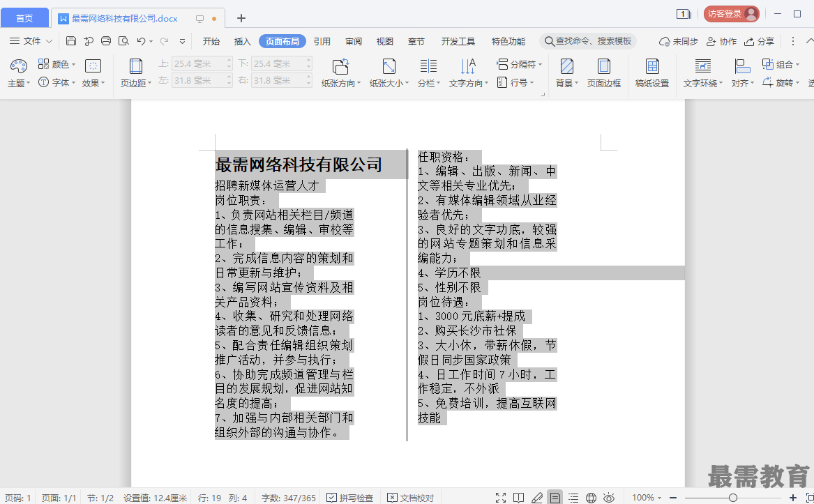The width and height of the screenshot is (814, 504).
Task: Open the zoom percentage 100% dropdown
Action: (647, 498)
